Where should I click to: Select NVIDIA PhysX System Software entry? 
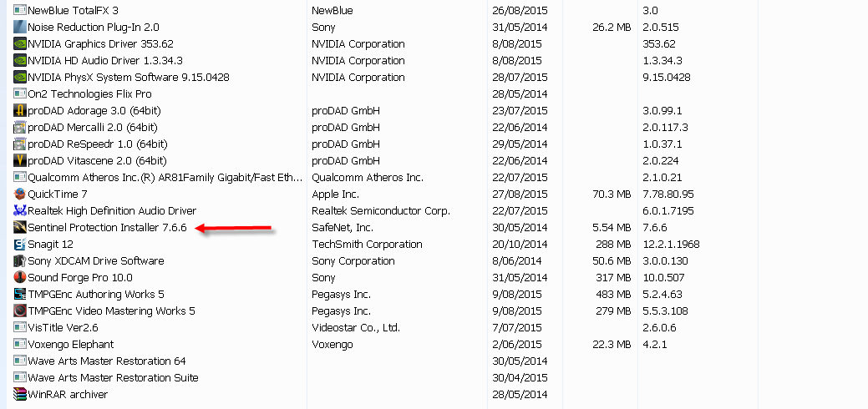[128, 78]
